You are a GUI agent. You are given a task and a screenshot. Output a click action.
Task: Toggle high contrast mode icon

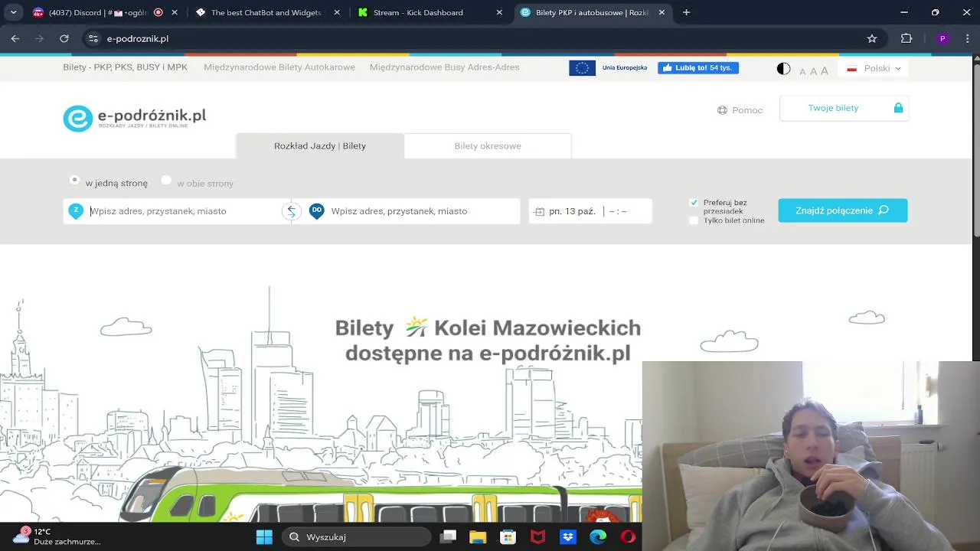coord(783,68)
